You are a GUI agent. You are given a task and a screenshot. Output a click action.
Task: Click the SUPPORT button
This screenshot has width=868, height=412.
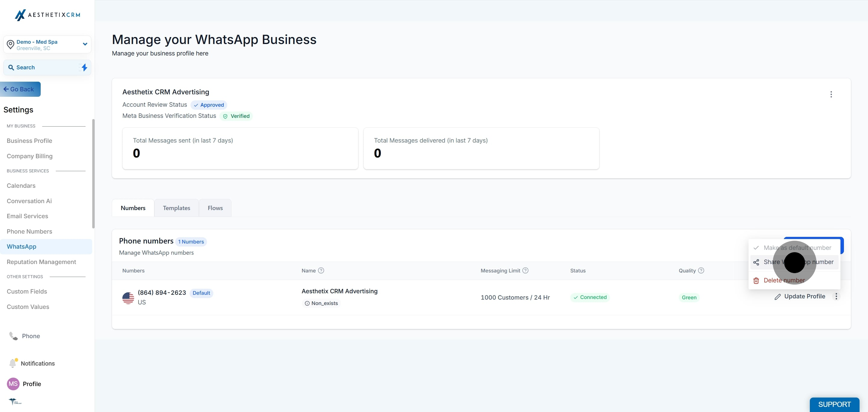(834, 404)
